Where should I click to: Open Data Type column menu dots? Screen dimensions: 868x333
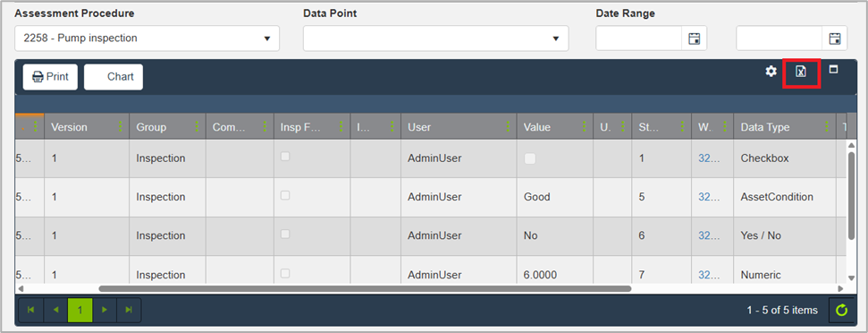pyautogui.click(x=827, y=127)
